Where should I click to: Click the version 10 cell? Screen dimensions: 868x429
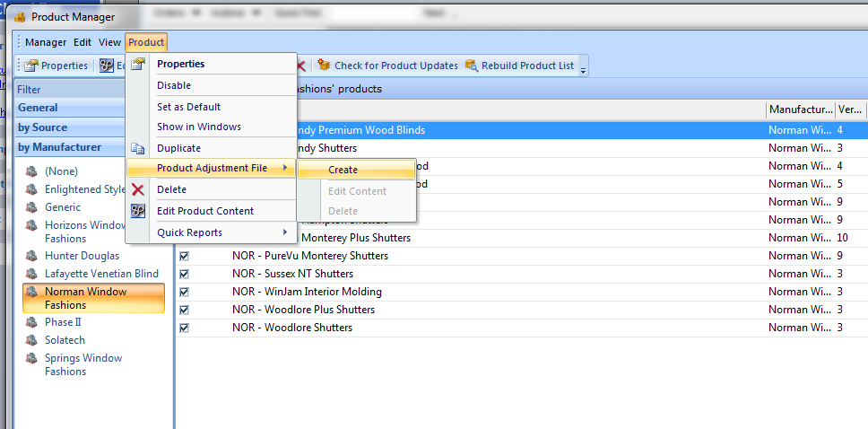pos(843,238)
